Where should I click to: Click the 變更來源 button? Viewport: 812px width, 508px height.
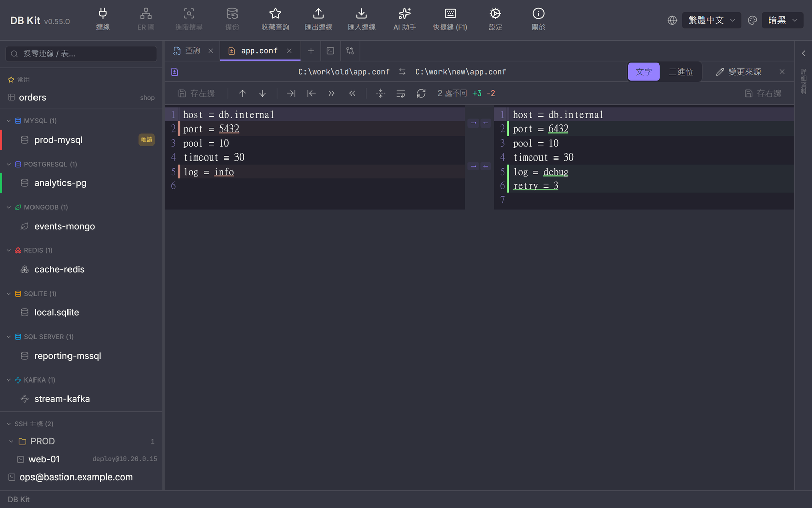click(x=738, y=72)
